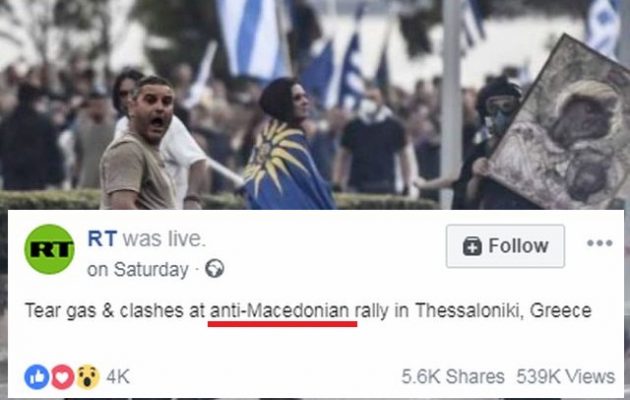630x400 pixels.
Task: Open the green RT logo avatar
Action: click(x=49, y=249)
